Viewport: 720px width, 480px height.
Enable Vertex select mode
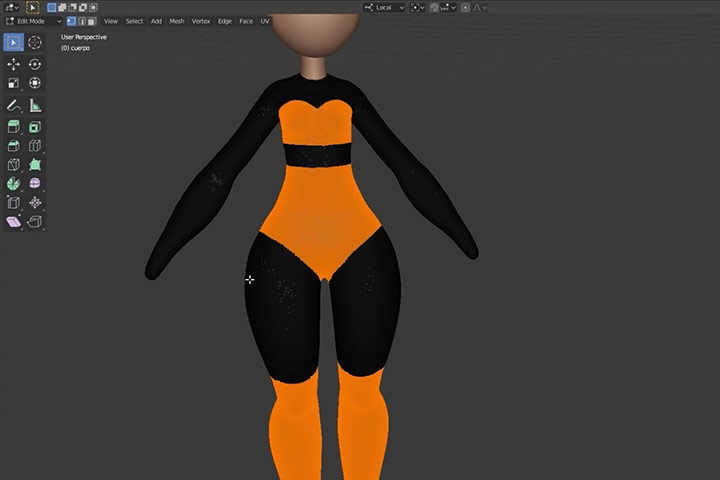point(72,21)
